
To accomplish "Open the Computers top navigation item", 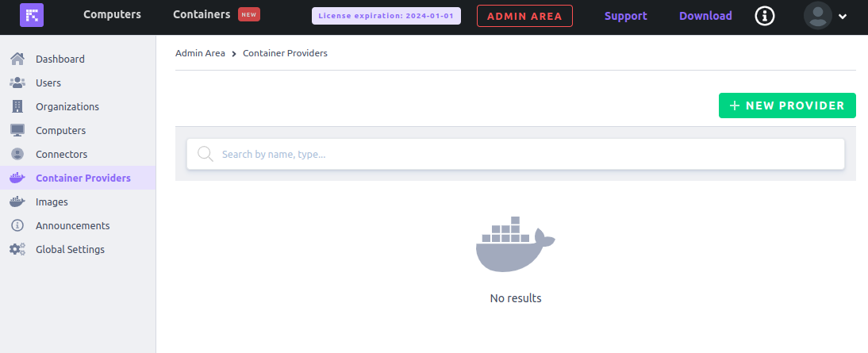I will pyautogui.click(x=113, y=14).
